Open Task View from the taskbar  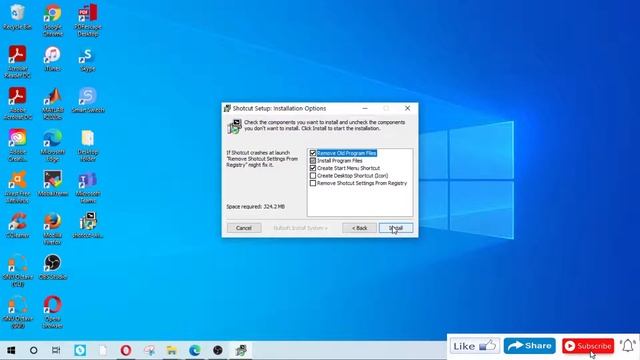coord(56,350)
